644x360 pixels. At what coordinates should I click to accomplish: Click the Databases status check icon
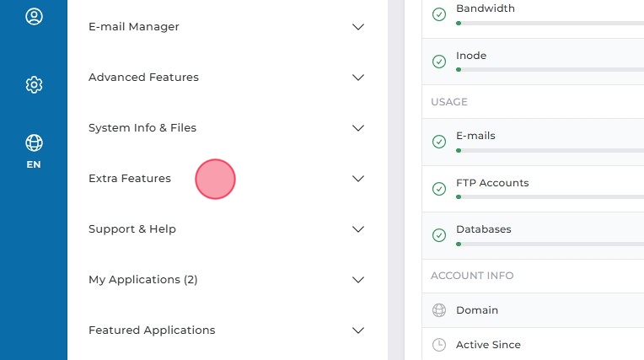[x=438, y=235]
